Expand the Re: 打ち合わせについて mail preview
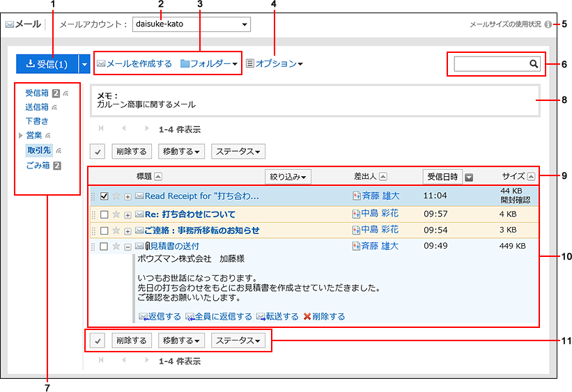The height and width of the screenshot is (392, 572). click(127, 215)
